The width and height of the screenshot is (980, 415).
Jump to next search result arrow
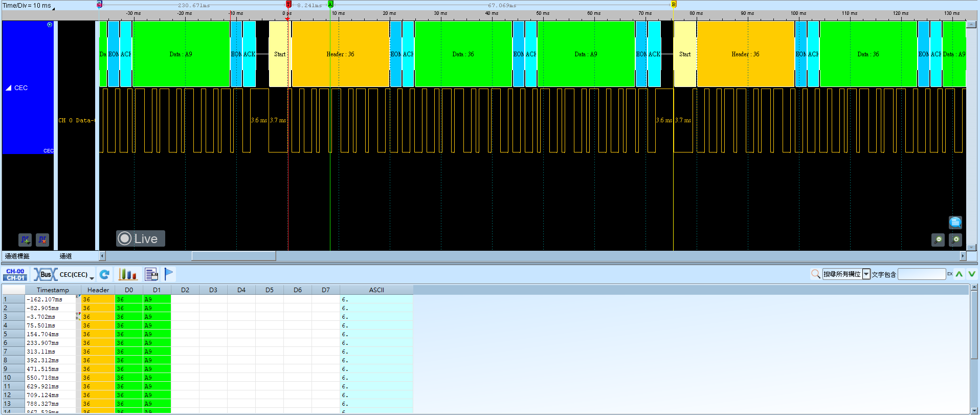(972, 274)
